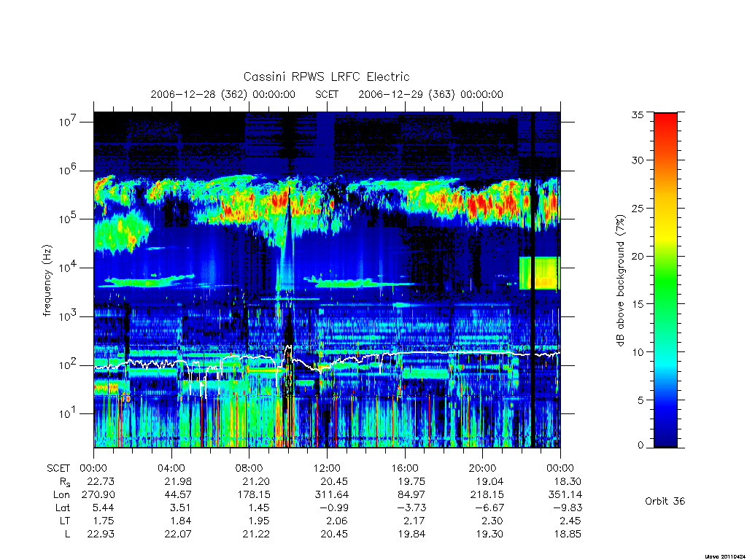Click the colorbar tick value '35'

(x=637, y=114)
